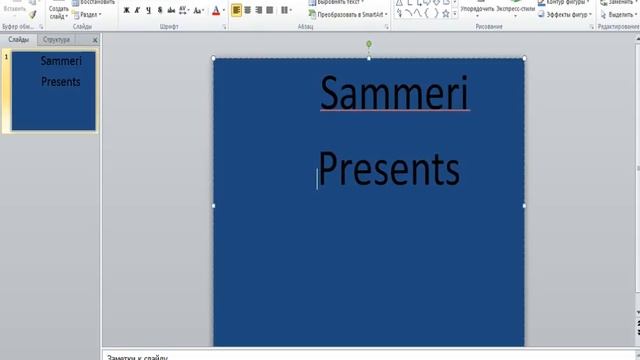Open Change Case (Aa) dropdown
The image size is (640, 360).
pyautogui.click(x=198, y=10)
